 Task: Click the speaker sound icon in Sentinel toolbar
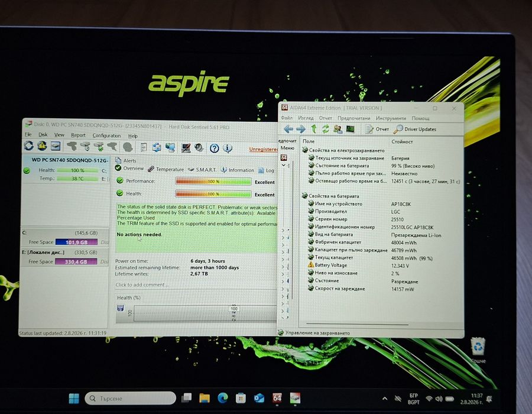pos(199,148)
